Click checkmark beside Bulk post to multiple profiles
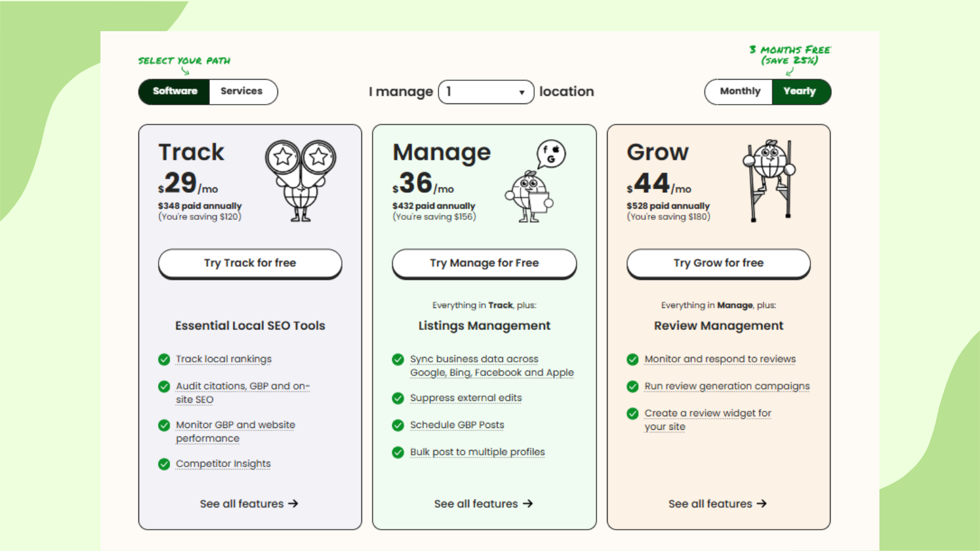Screen dimensions: 980x551 coord(398,452)
